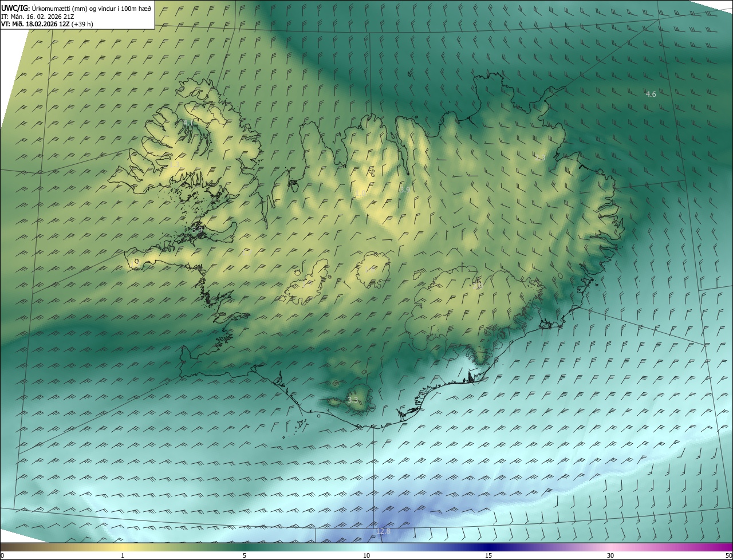Click the 'VT: Mið. 18.02.2026 12Z (+39 h)' line
Viewport: 733px width, 560px height.
pos(47,24)
